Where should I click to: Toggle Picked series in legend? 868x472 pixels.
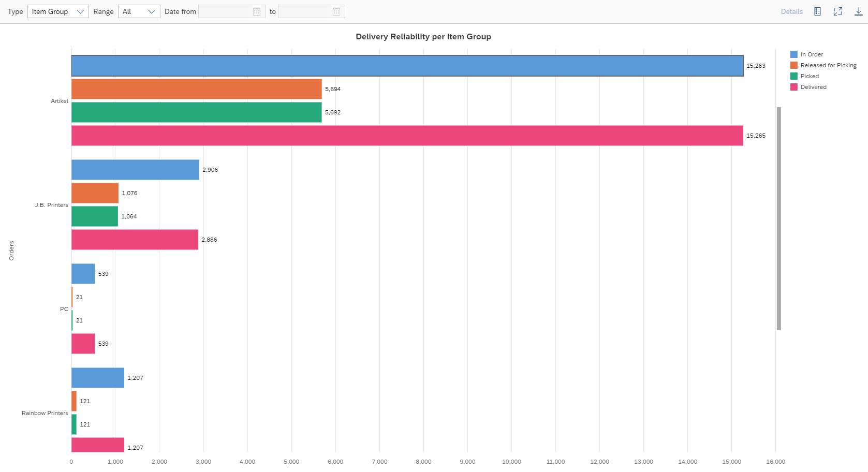(809, 76)
